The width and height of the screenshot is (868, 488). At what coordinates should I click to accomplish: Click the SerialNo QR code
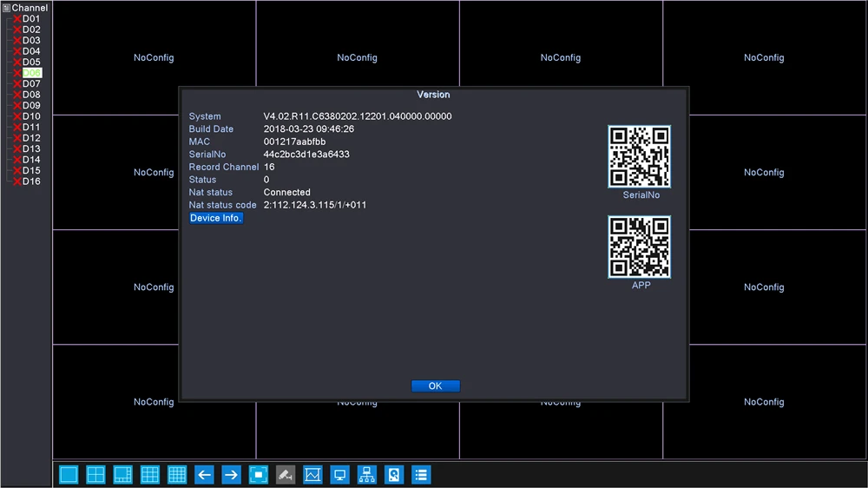tap(640, 157)
